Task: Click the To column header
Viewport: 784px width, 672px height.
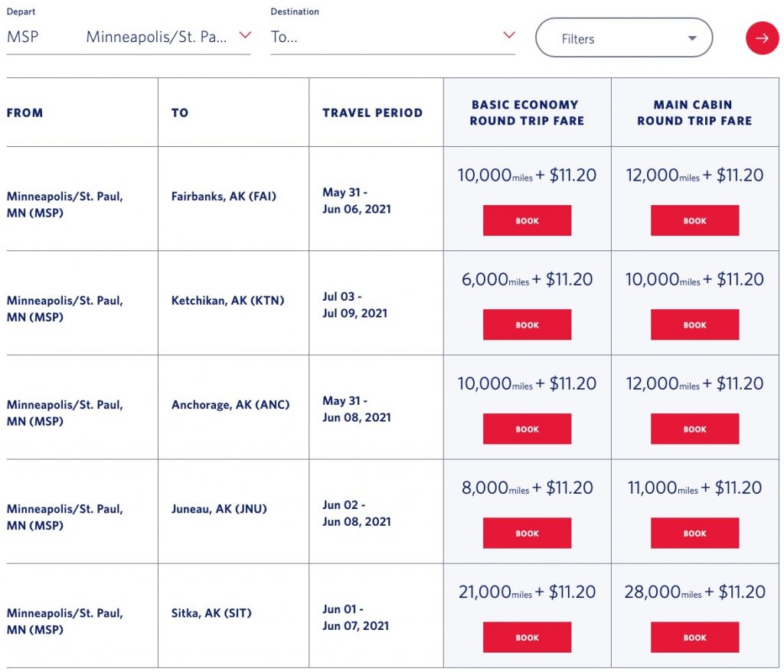Action: coord(180,113)
